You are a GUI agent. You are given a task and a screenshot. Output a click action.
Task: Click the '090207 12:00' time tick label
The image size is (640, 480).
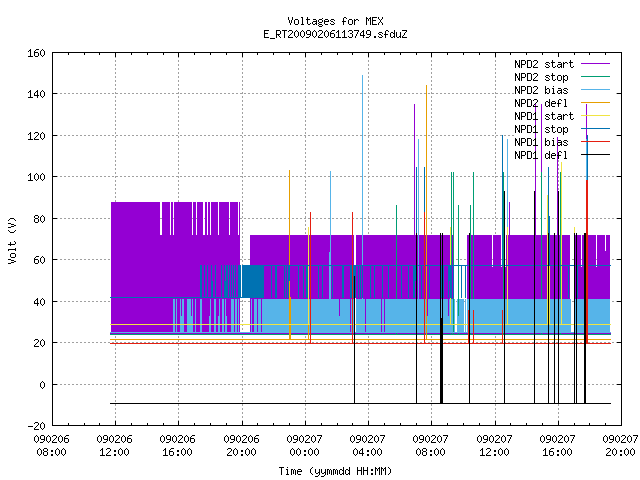point(494,446)
